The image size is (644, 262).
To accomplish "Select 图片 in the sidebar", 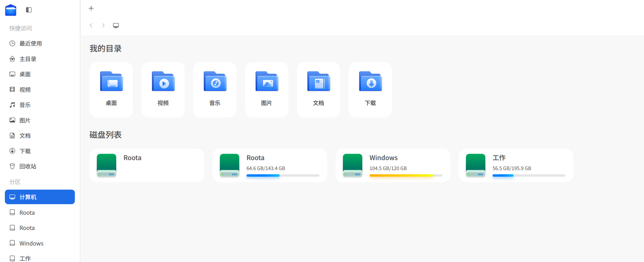I will pos(40,120).
